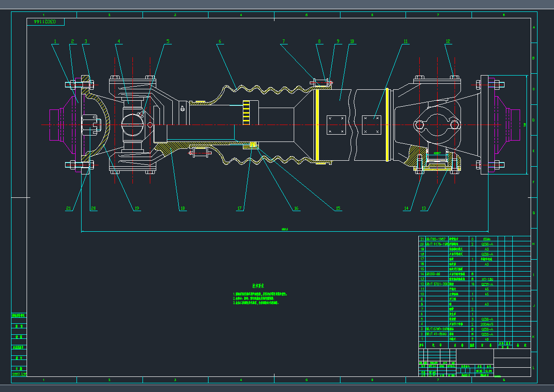Click the 65Mn material entry in row 21
Viewport: 554px width, 392px height.
click(x=487, y=239)
